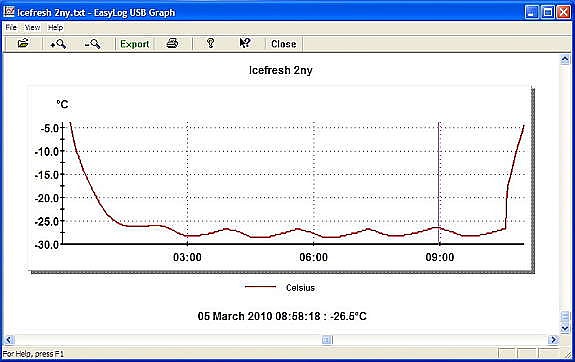The image size is (575, 362).
Task: Click the horizontal scrollbar thumb
Action: pos(327,340)
